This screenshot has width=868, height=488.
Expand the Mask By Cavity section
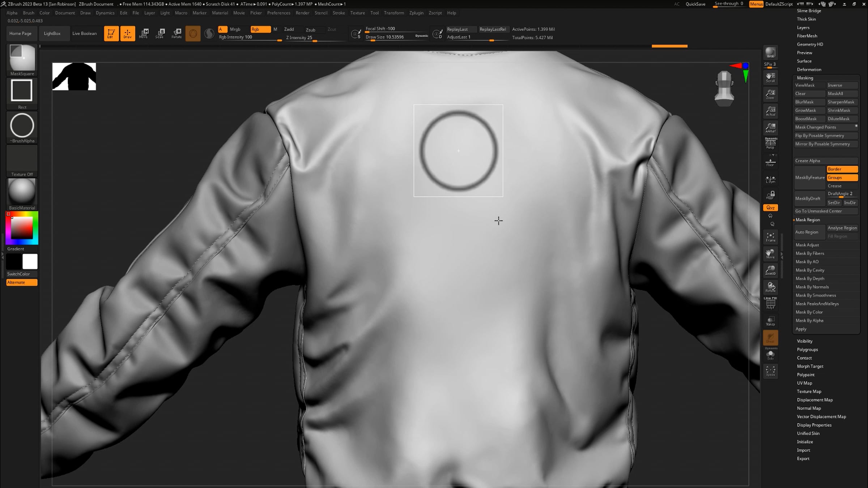click(x=810, y=270)
